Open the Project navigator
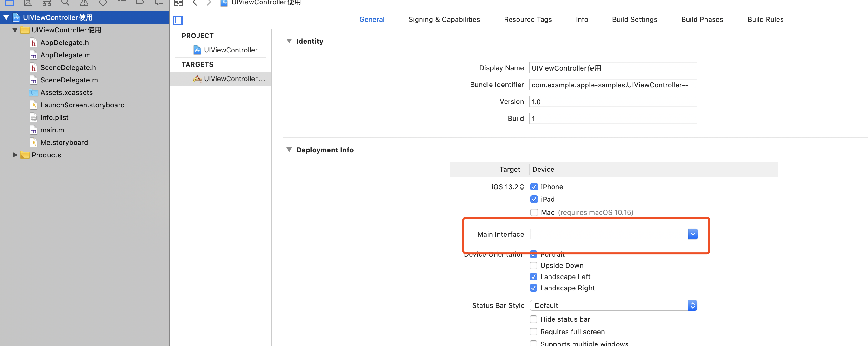The width and height of the screenshot is (868, 346). [x=9, y=3]
